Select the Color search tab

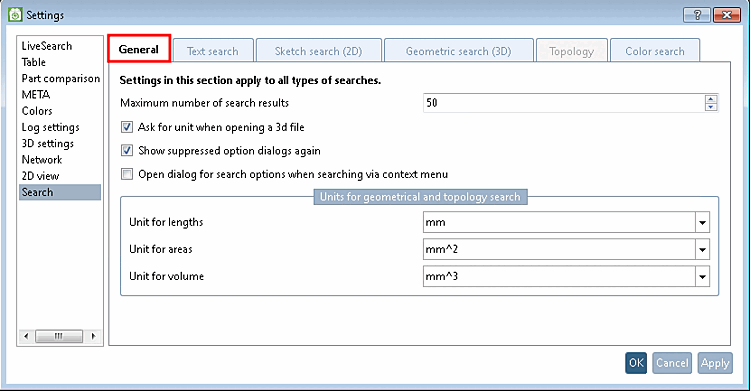click(655, 51)
